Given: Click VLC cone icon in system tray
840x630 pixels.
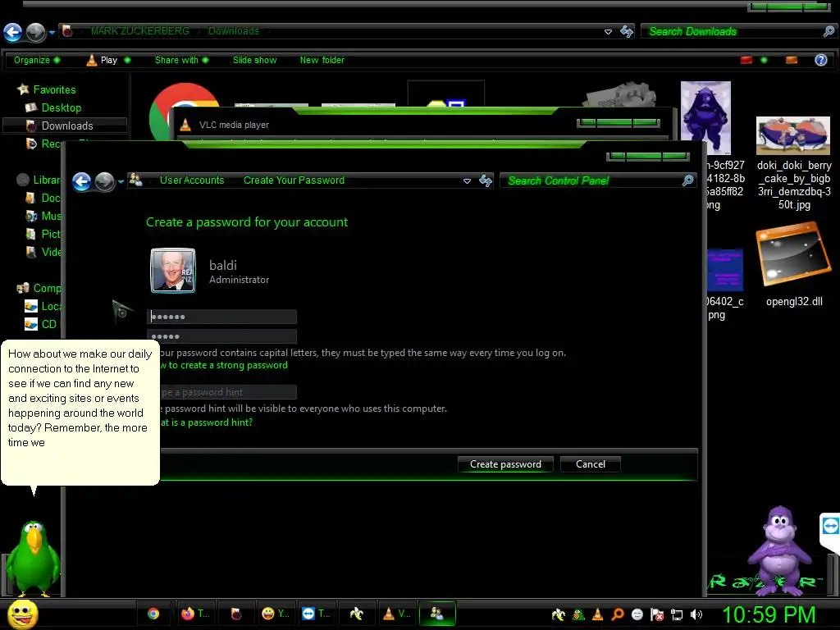Looking at the screenshot, I should pos(598,614).
